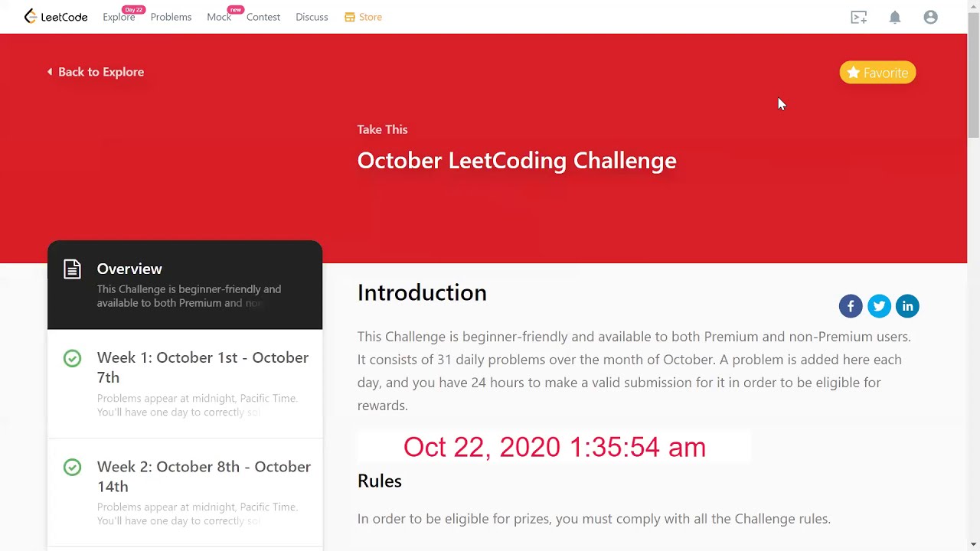Expand Week 2: October 8th - October 14th
Viewport: 980px width, 551px height.
(x=204, y=476)
